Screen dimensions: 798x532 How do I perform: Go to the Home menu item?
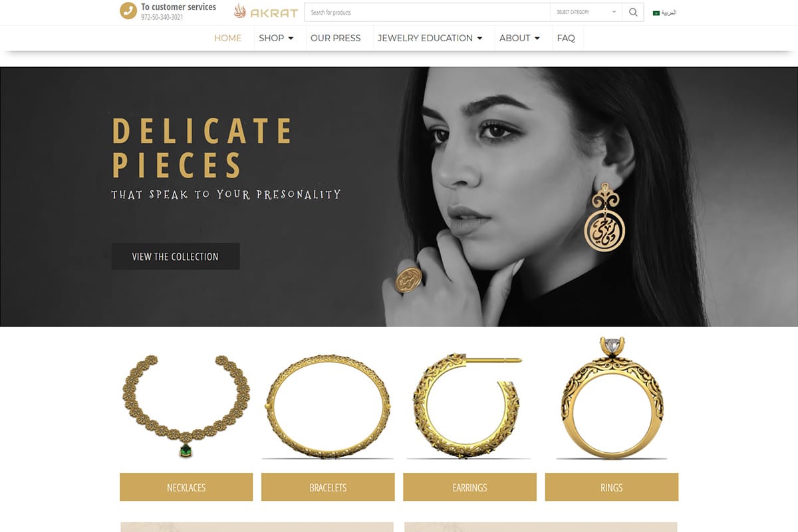coord(227,38)
